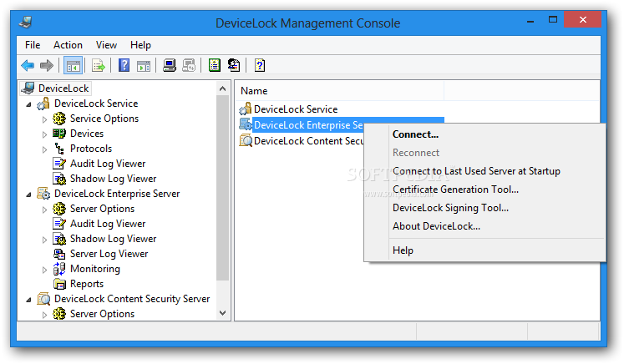Click the Forward arrow toolbar icon
Viewport: 624px width, 364px height.
[x=47, y=65]
